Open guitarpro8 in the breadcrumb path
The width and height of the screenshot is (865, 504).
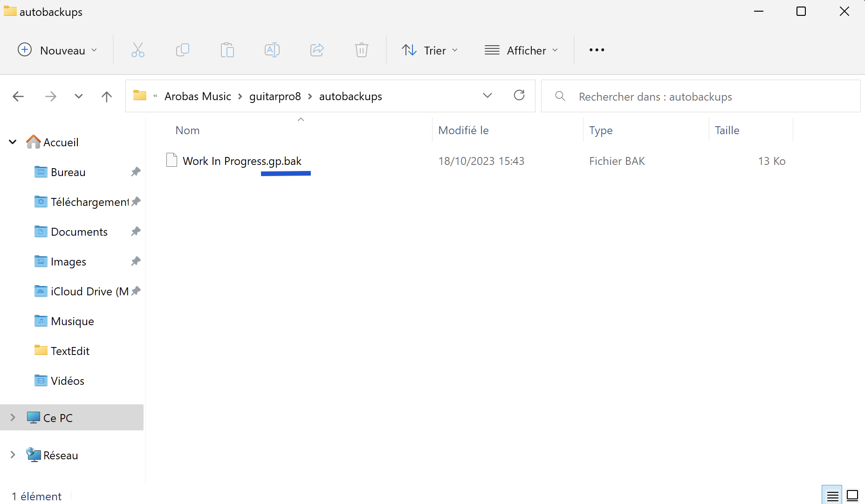275,96
